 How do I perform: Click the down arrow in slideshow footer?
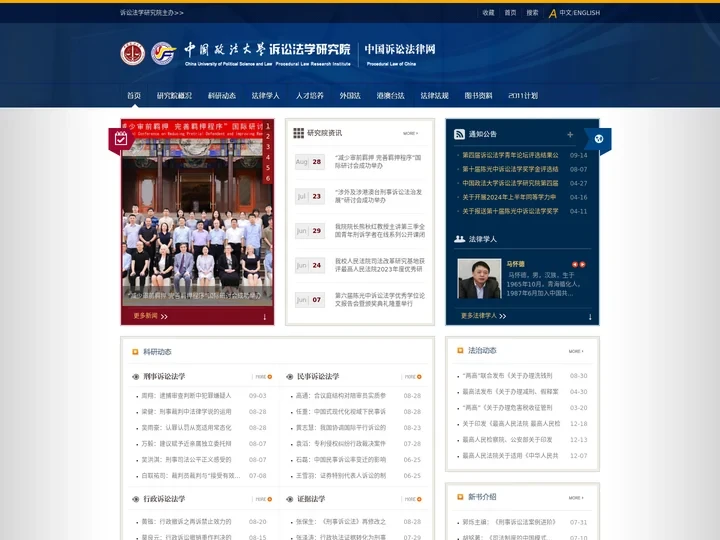tap(264, 317)
